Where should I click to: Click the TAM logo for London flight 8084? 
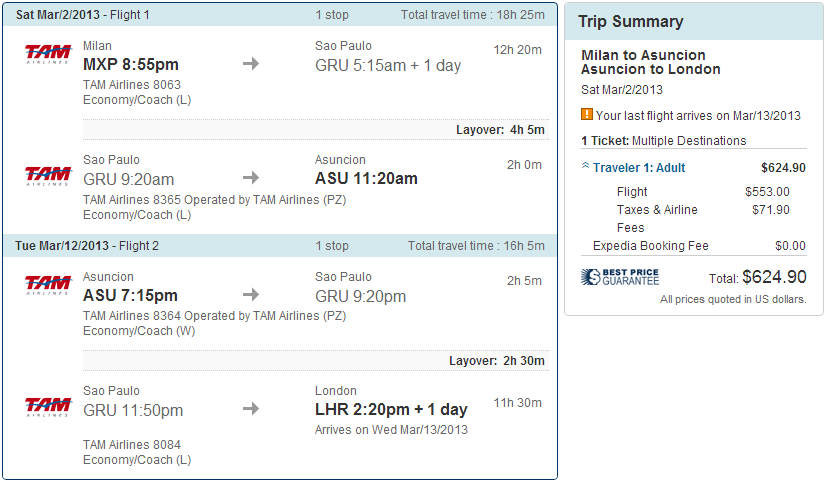click(x=48, y=407)
